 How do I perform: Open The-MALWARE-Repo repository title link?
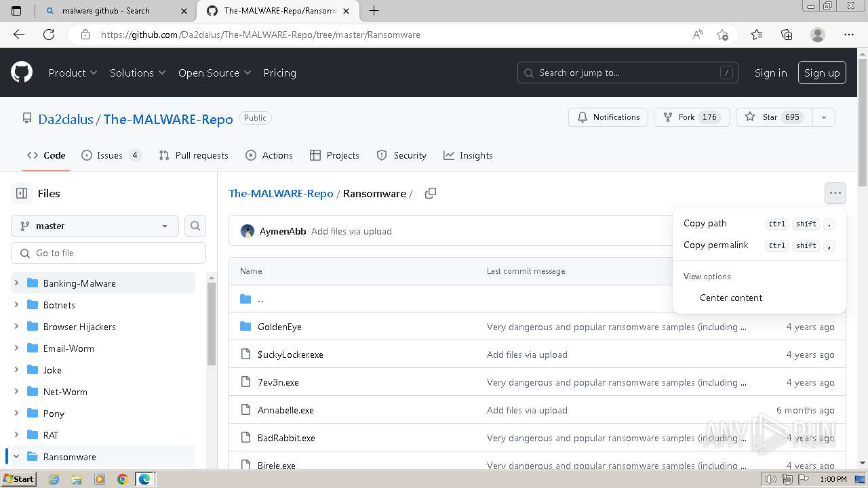click(168, 119)
